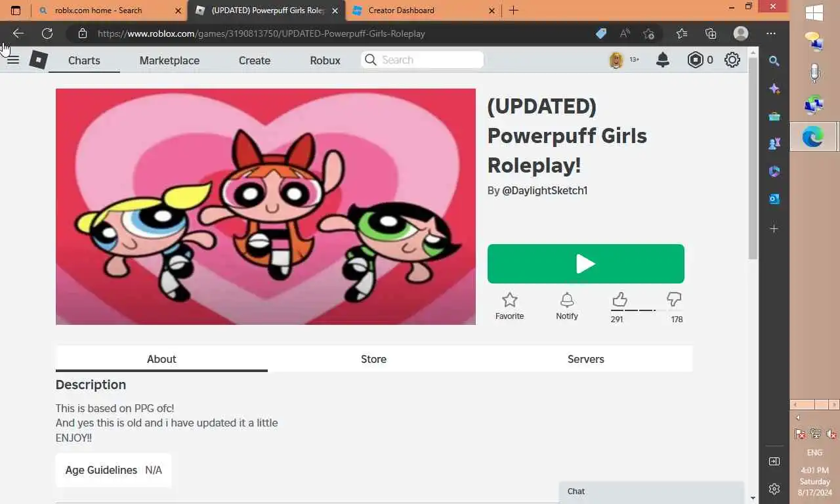Open Edge Settings and more menu
This screenshot has height=504, width=840.
pos(771,33)
